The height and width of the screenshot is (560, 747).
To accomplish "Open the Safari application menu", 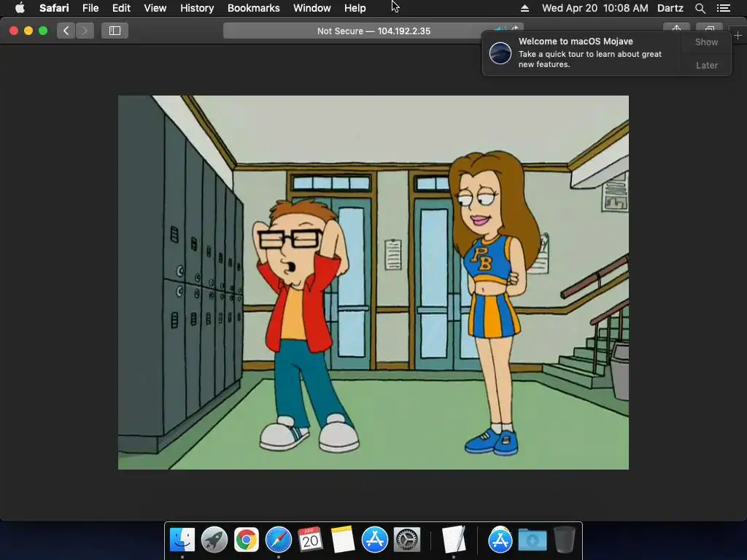I will click(54, 8).
